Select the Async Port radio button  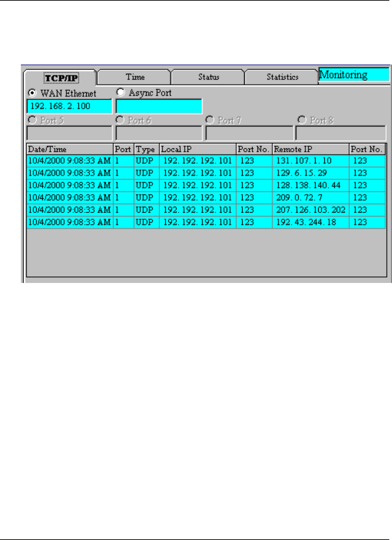pos(121,92)
